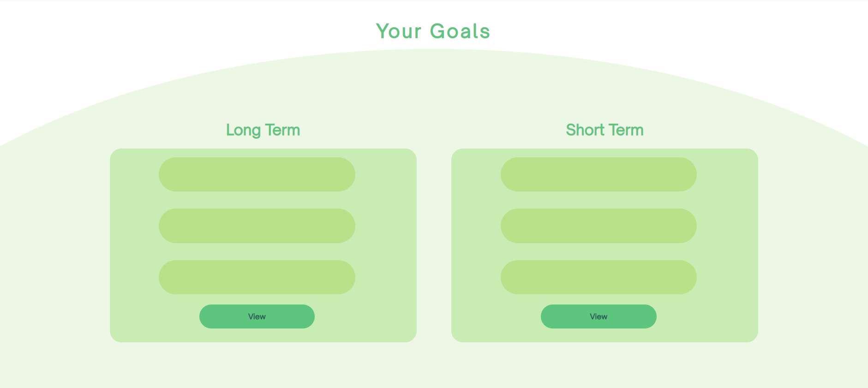Click the word Short in the heading
The height and width of the screenshot is (388, 868).
pos(585,130)
